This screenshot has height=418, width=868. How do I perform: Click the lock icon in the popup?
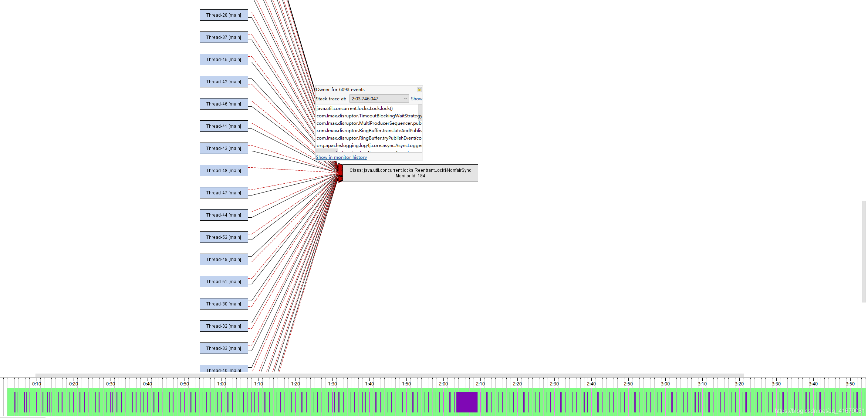tap(419, 90)
